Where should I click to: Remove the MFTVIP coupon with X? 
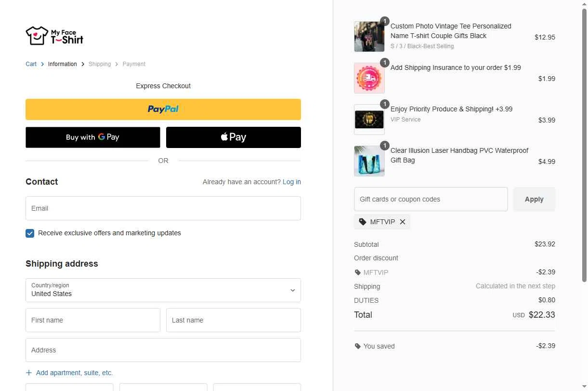[x=403, y=222]
